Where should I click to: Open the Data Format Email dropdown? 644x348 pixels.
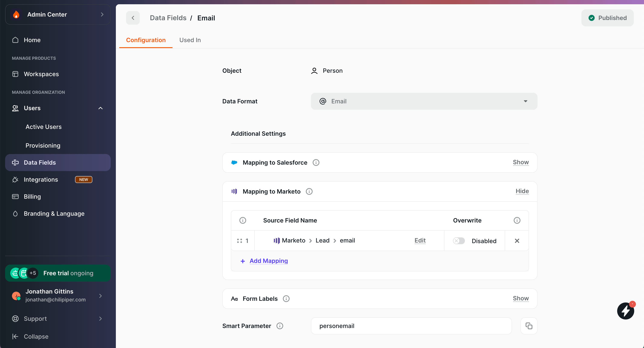pos(424,101)
